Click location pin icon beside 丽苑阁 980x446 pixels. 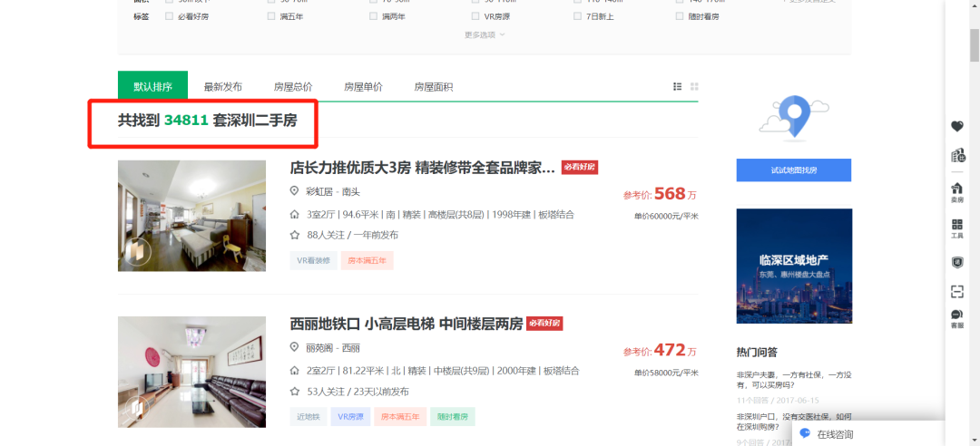[x=294, y=347]
